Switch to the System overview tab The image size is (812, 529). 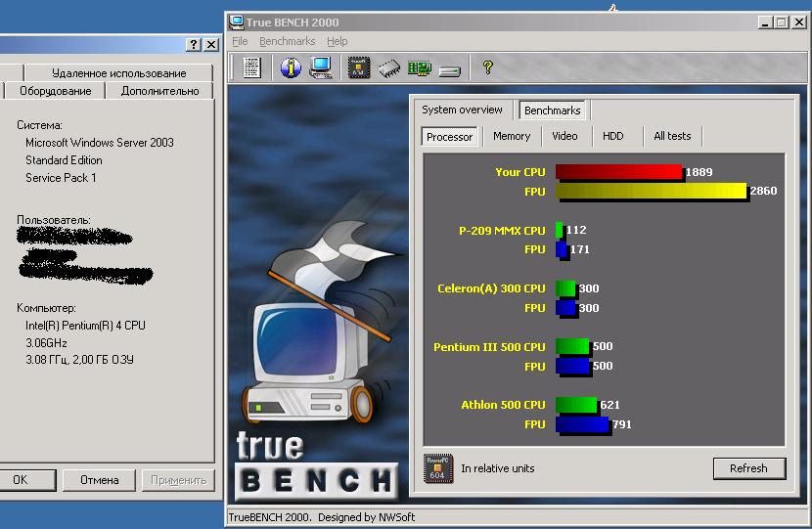click(462, 110)
